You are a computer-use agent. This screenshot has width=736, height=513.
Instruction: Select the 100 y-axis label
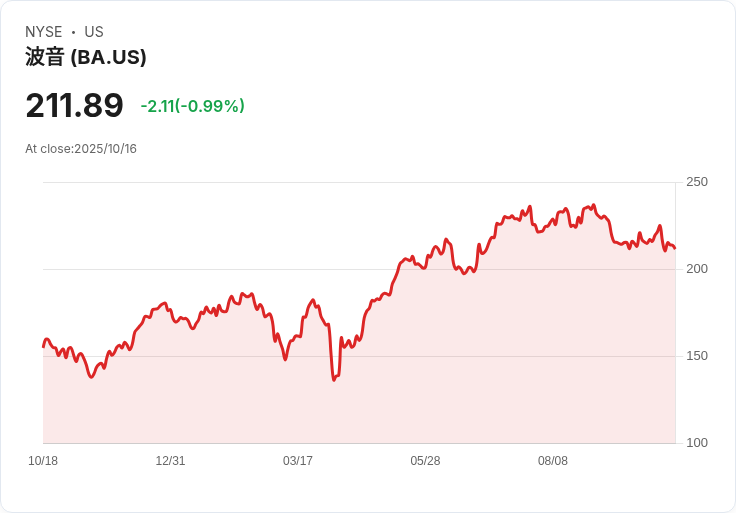[696, 443]
